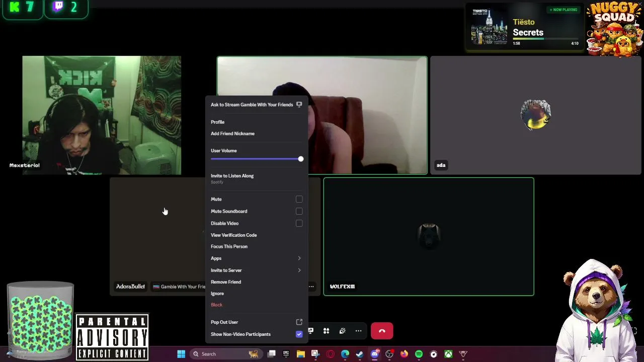
Task: Tick the Mute checkbox
Action: 299,199
